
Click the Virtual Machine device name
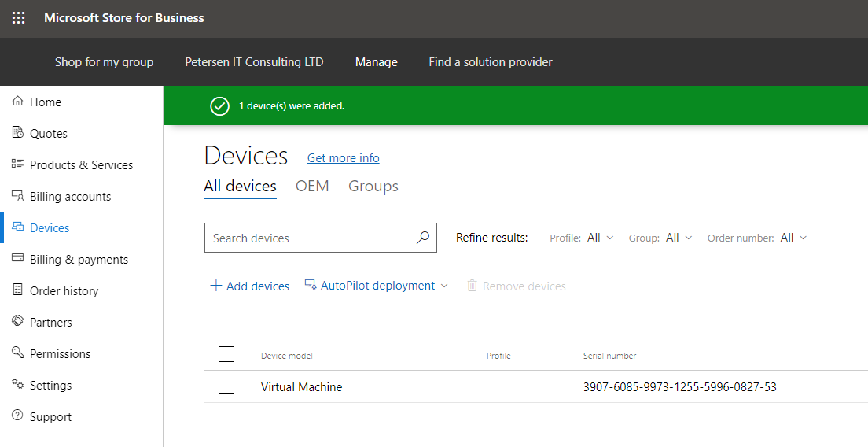tap(302, 386)
